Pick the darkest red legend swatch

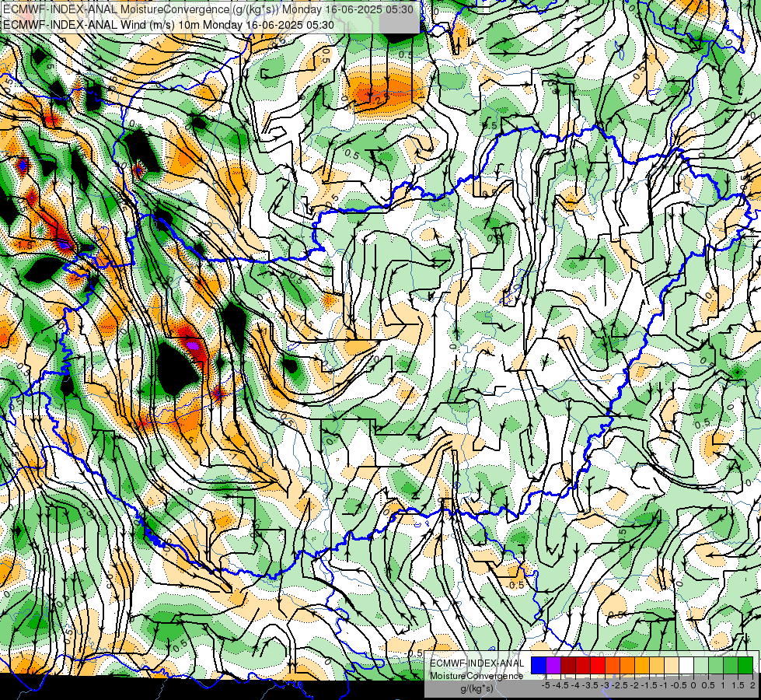(568, 665)
